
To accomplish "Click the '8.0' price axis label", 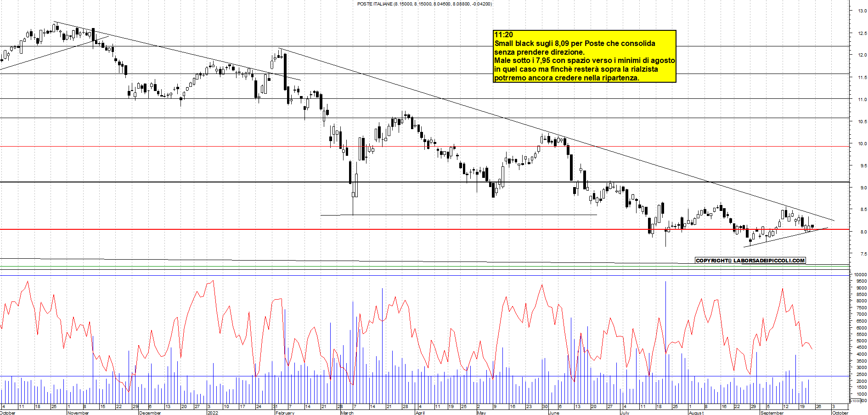I will [x=863, y=232].
